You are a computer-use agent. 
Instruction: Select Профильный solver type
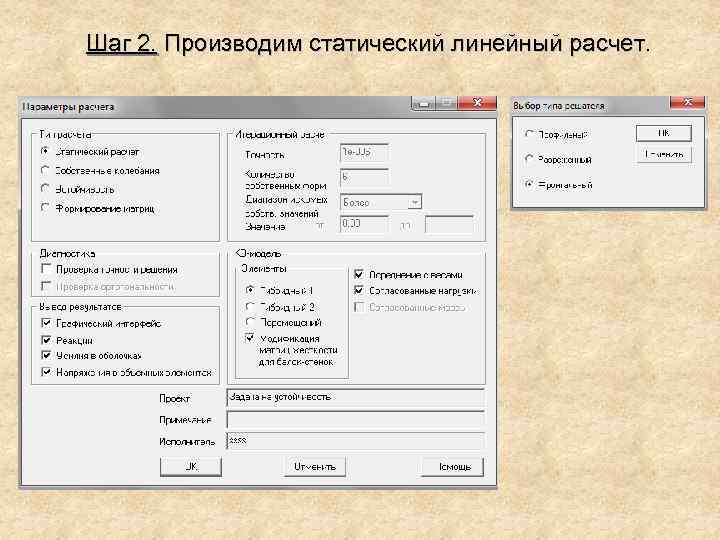[x=529, y=134]
